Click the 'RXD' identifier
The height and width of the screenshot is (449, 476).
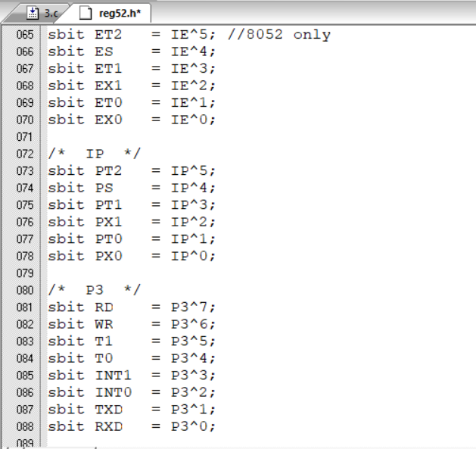[108, 426]
